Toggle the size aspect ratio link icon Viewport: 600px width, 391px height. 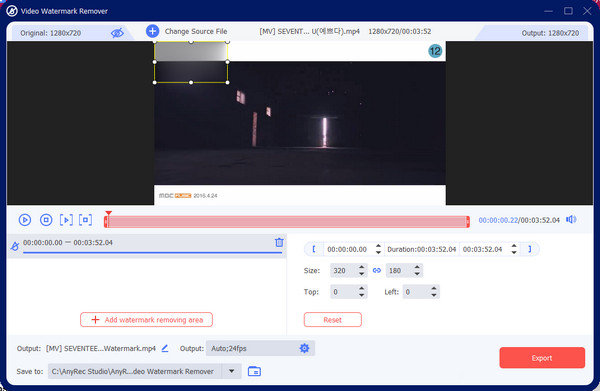click(377, 270)
